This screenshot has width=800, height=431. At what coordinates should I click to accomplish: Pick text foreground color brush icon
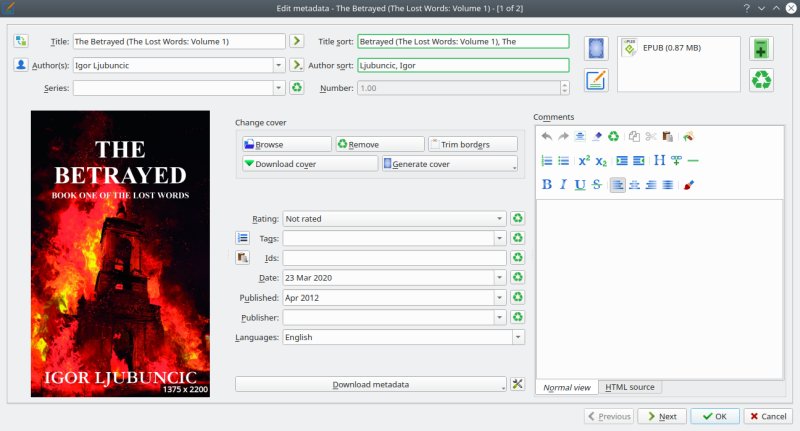click(x=689, y=184)
